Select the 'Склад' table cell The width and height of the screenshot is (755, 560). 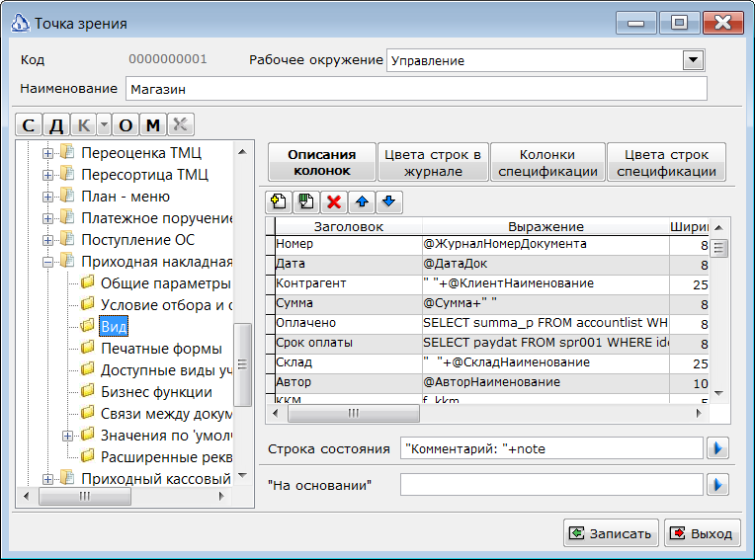(349, 362)
